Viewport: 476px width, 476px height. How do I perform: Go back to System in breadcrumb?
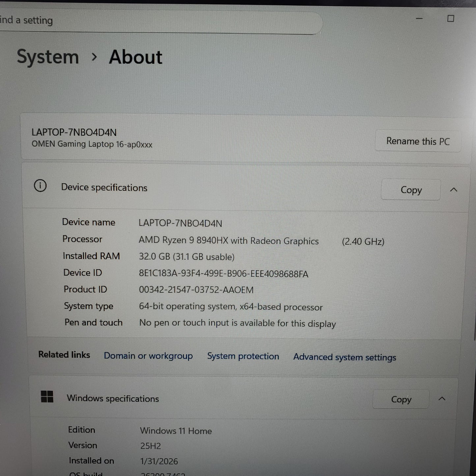coord(48,57)
